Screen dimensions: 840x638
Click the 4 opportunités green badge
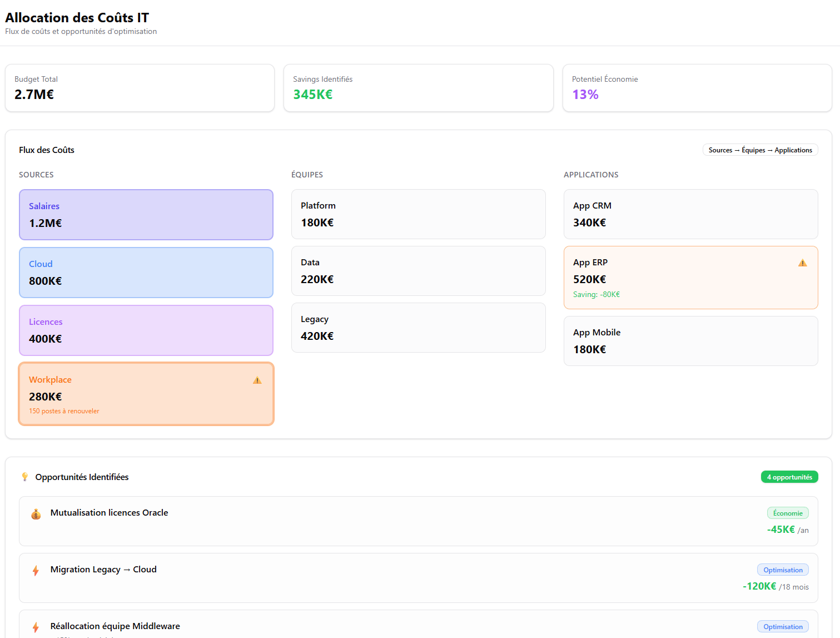[789, 477]
